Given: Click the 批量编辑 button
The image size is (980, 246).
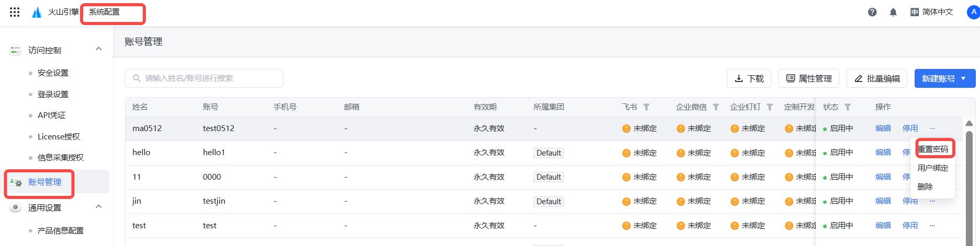Looking at the screenshot, I should pyautogui.click(x=877, y=78).
